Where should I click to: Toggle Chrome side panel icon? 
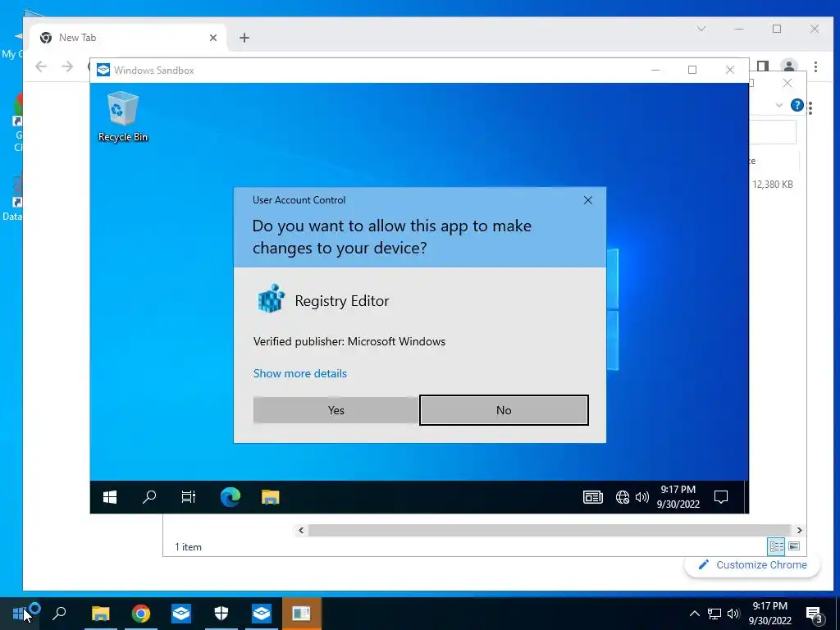tap(763, 66)
